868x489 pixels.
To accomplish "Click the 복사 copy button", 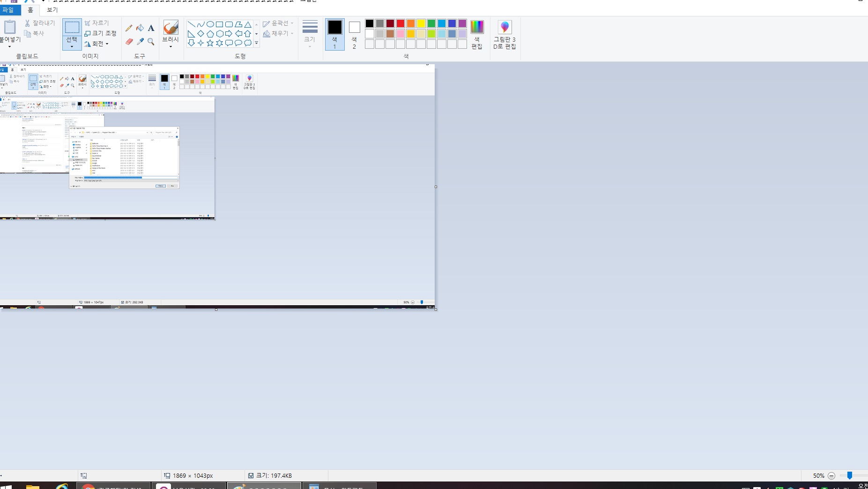I will pyautogui.click(x=35, y=33).
